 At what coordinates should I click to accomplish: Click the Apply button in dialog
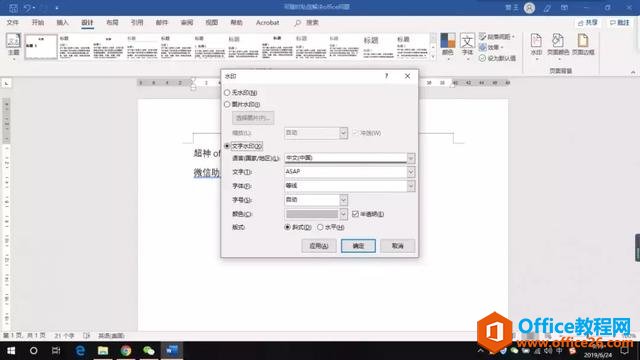pyautogui.click(x=319, y=246)
